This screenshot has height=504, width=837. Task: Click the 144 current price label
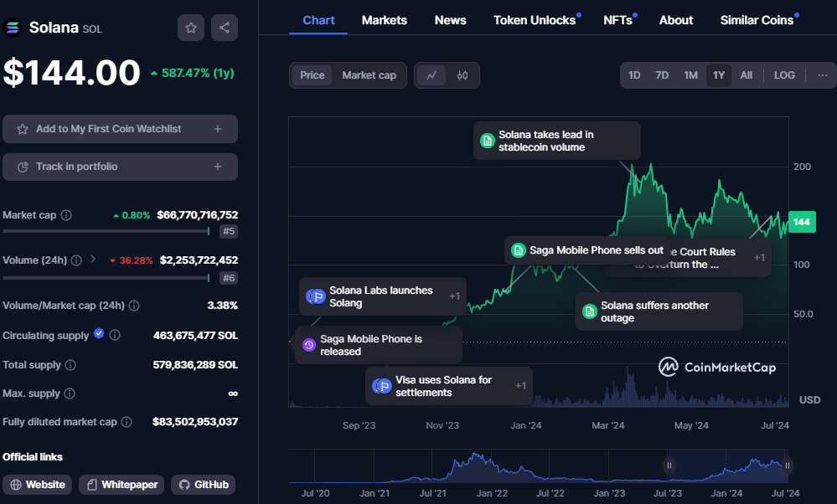point(802,222)
